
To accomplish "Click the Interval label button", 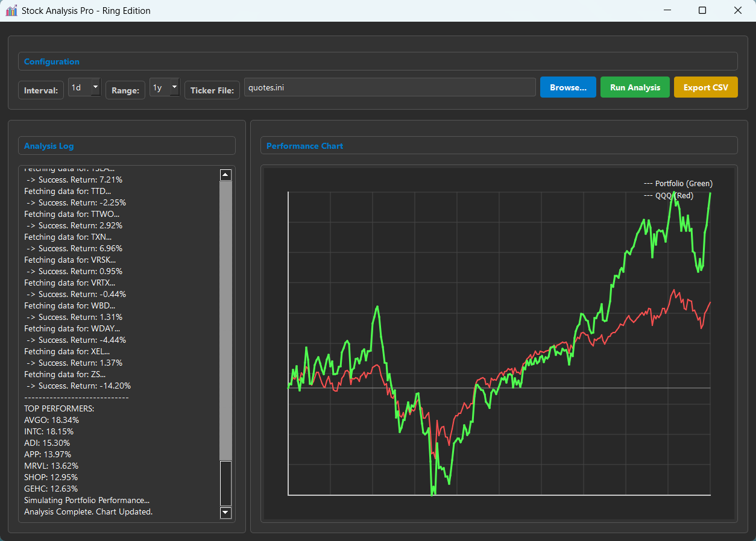I will tap(40, 90).
